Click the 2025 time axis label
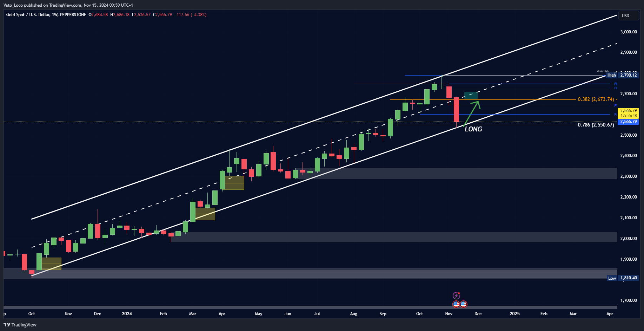644x331 pixels. (514, 314)
